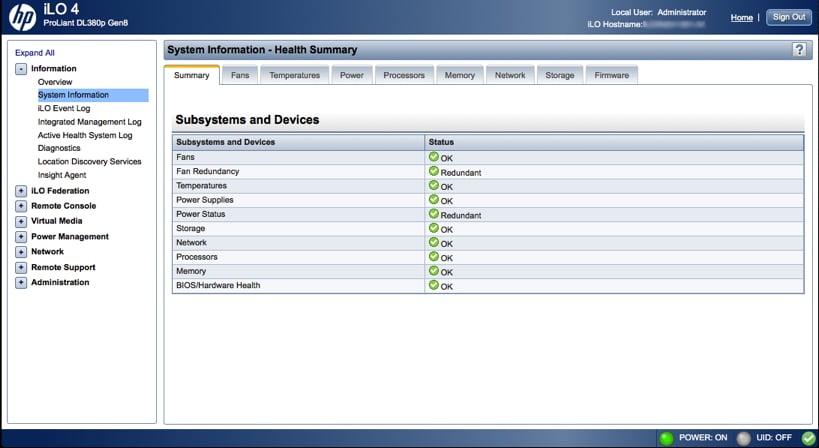This screenshot has width=819, height=448.
Task: Open Insight Agent in the sidebar
Action: (x=62, y=175)
